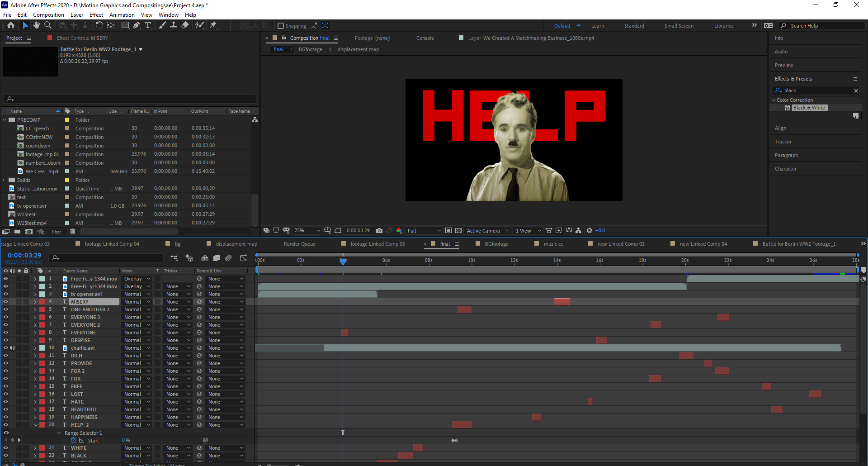Hide the charlie.avi video layer
Image resolution: width=868 pixels, height=466 pixels.
pyautogui.click(x=6, y=348)
